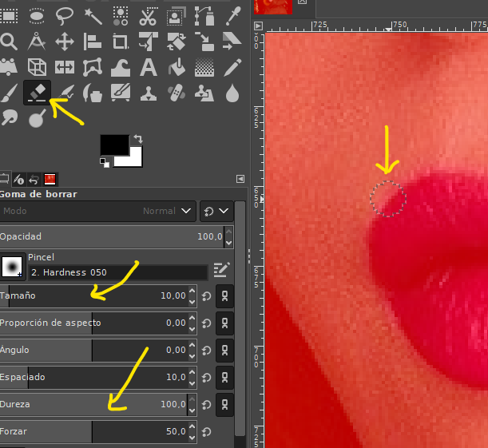Select the Eraser tool in toolbox
Viewport: 488px width, 448px height.
click(37, 93)
